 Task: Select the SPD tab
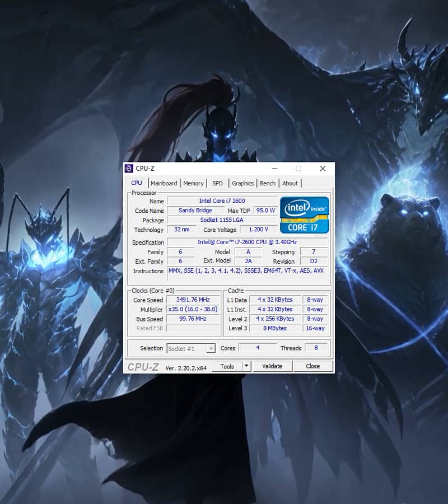click(218, 183)
